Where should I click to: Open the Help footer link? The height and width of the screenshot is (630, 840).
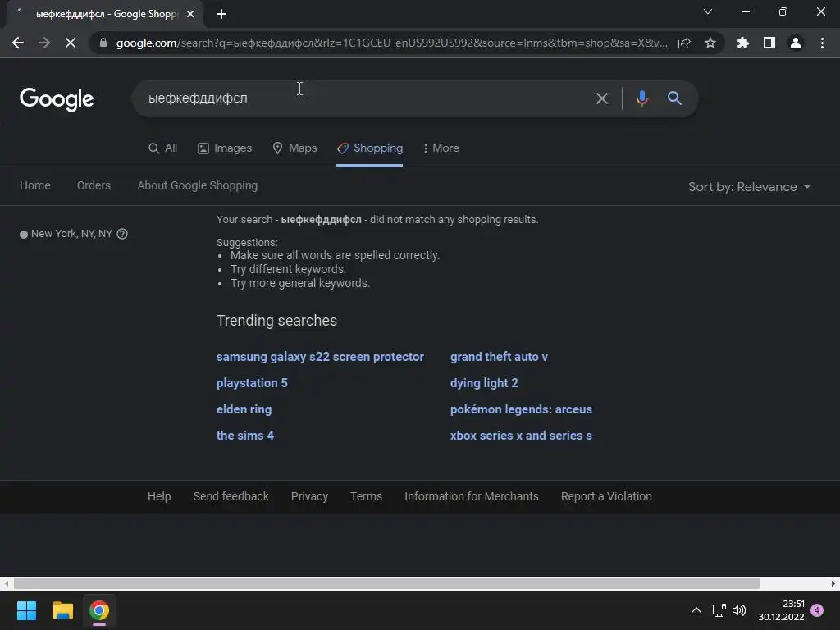pos(159,496)
